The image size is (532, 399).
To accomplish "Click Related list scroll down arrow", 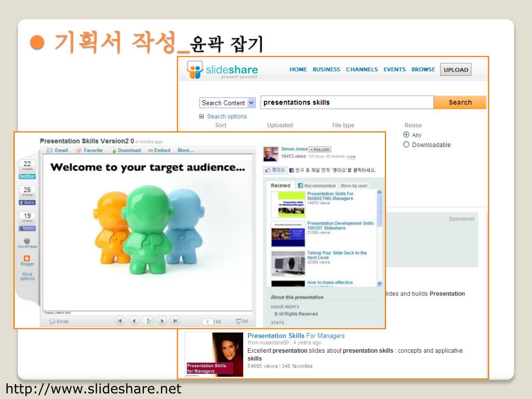I will [x=379, y=283].
